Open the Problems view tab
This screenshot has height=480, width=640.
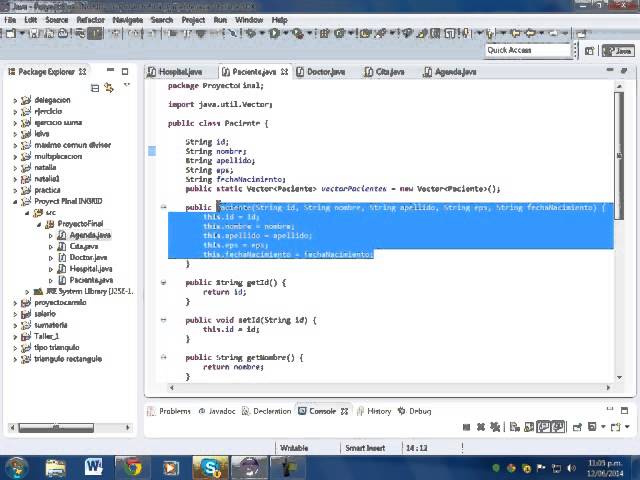[169, 411]
